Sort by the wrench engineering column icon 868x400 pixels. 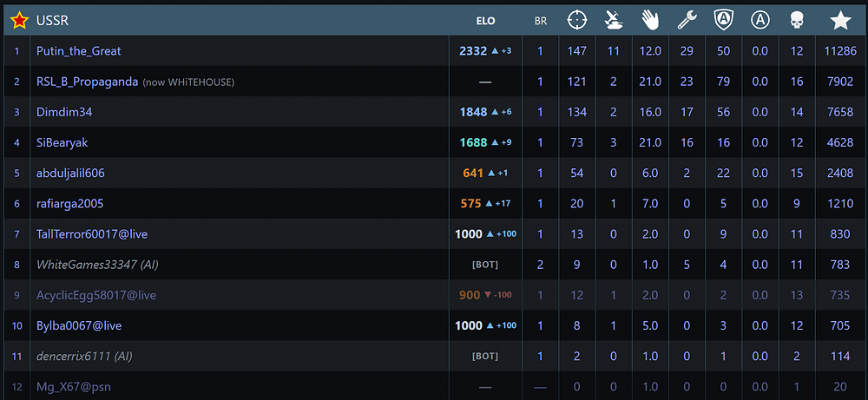pyautogui.click(x=687, y=21)
